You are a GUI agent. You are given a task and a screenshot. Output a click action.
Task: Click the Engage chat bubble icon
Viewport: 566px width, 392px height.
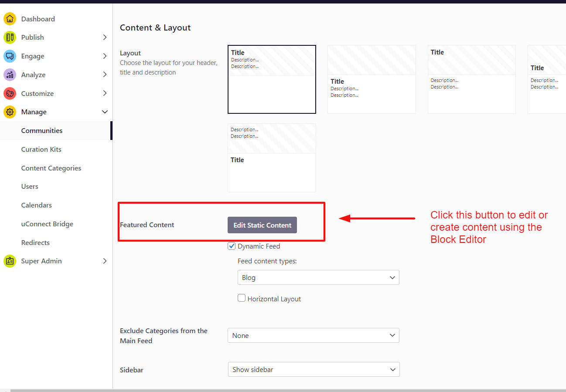pos(10,56)
